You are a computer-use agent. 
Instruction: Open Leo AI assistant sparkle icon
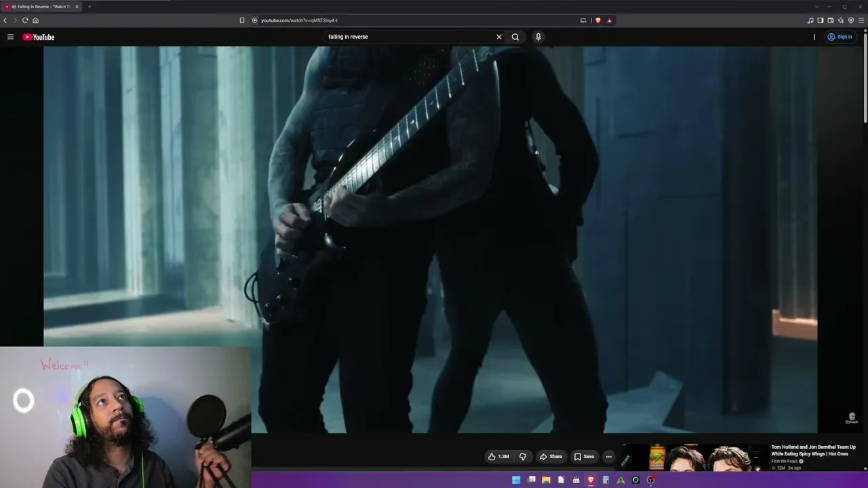[x=841, y=20]
